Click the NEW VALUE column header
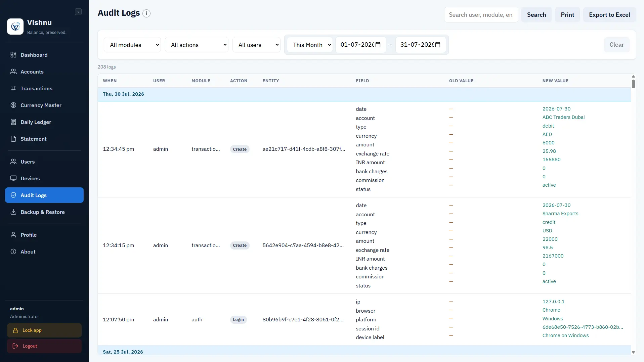The height and width of the screenshot is (362, 644). coord(555,81)
